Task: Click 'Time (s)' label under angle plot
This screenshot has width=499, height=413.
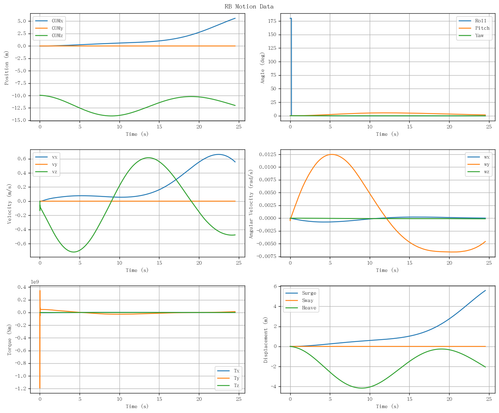Action: [387, 134]
